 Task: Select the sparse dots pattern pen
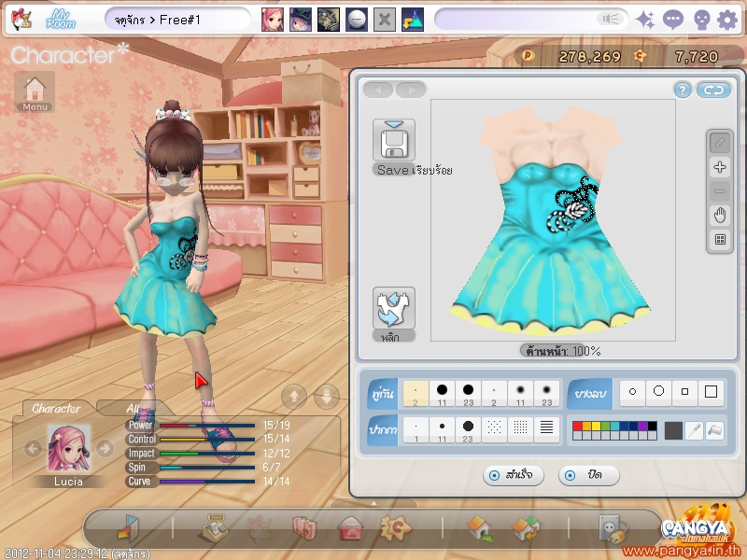[494, 430]
